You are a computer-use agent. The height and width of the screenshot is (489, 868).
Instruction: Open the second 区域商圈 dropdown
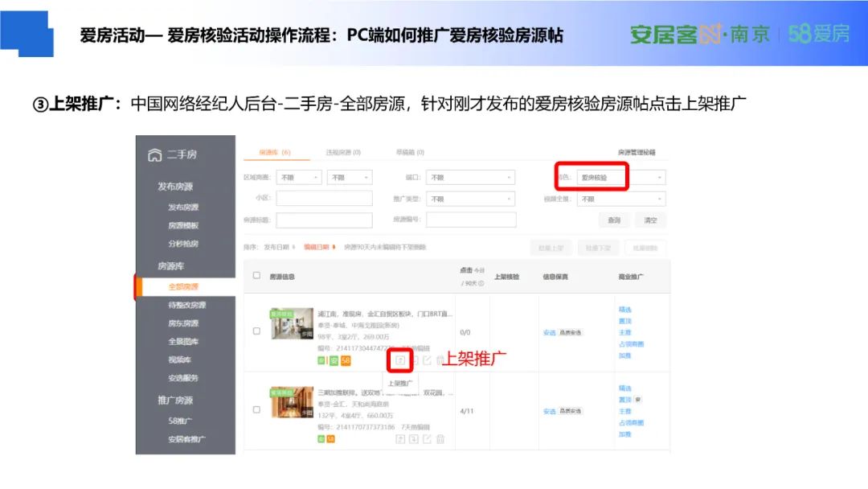[x=350, y=177]
